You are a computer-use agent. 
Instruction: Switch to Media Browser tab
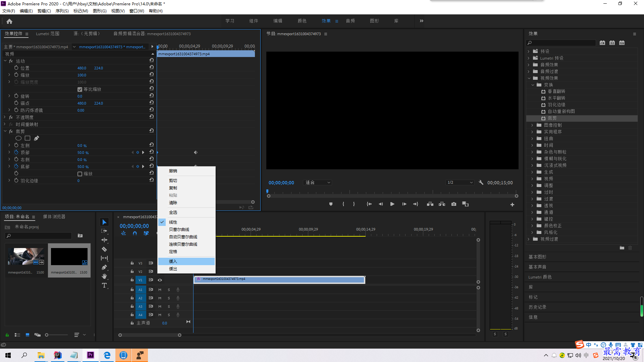54,217
